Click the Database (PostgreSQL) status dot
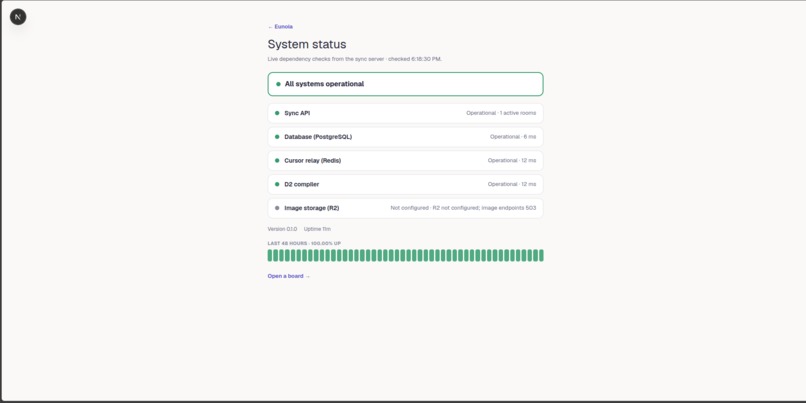This screenshot has width=806, height=403. tap(277, 137)
